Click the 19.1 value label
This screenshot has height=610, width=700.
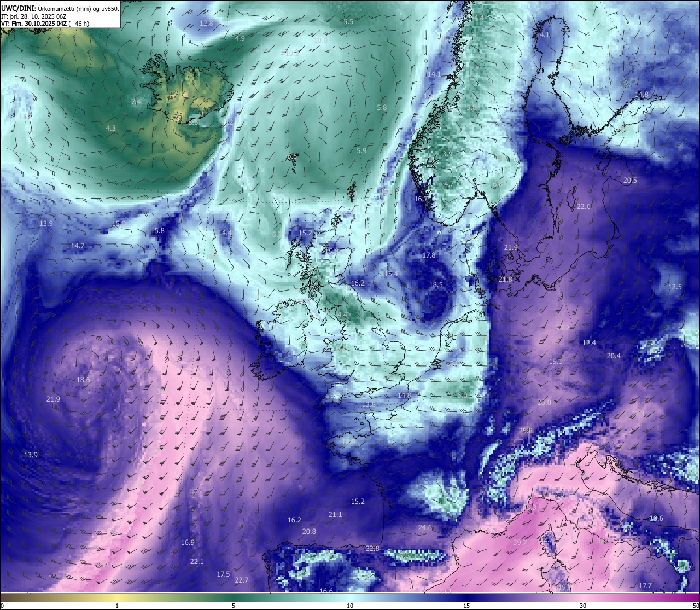click(x=556, y=362)
